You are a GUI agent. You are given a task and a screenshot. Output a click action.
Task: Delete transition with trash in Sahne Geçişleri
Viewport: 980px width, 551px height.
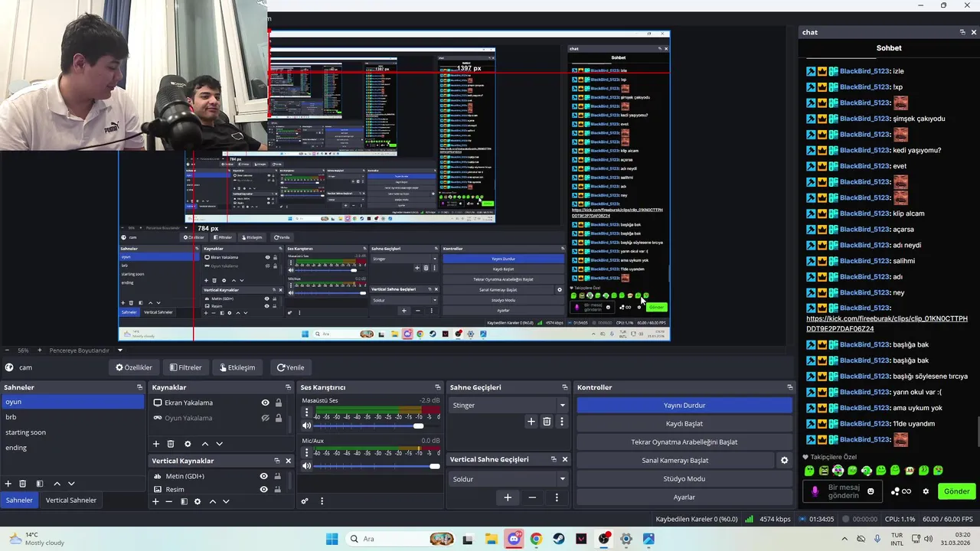547,421
